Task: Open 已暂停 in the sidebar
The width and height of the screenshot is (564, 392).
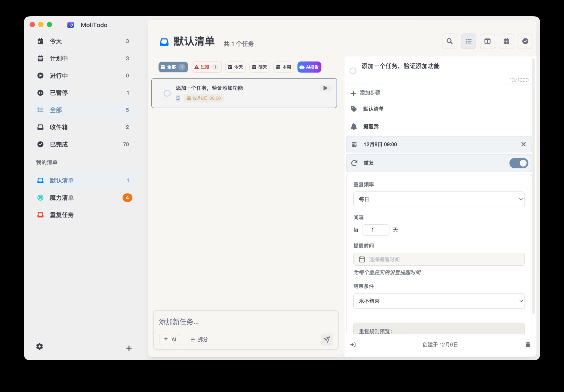Action: [84, 93]
